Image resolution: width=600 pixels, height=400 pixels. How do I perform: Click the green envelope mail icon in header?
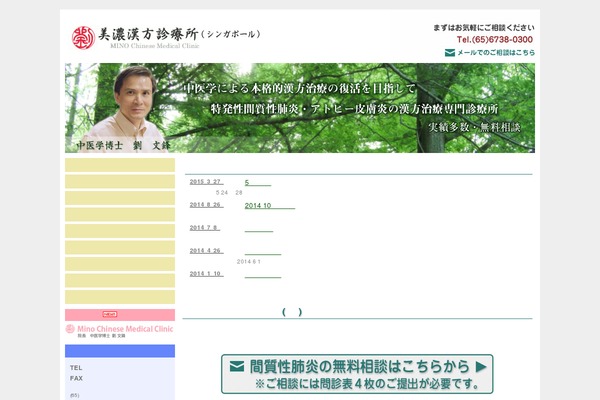tap(450, 52)
